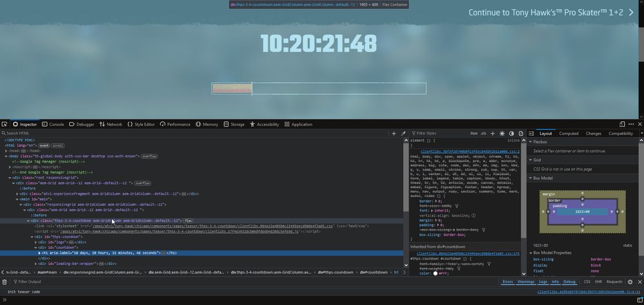Click the Search HTML field
This screenshot has height=305, width=644.
coord(193,133)
